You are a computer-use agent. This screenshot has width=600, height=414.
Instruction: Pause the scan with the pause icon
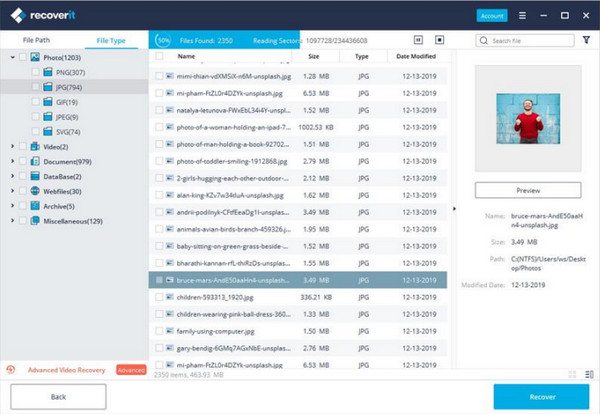pos(418,40)
